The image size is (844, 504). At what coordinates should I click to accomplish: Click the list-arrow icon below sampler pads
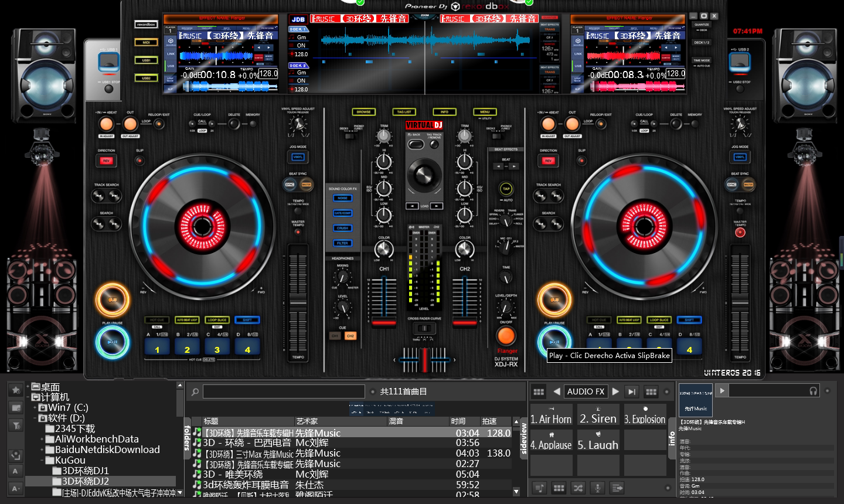tap(617, 488)
